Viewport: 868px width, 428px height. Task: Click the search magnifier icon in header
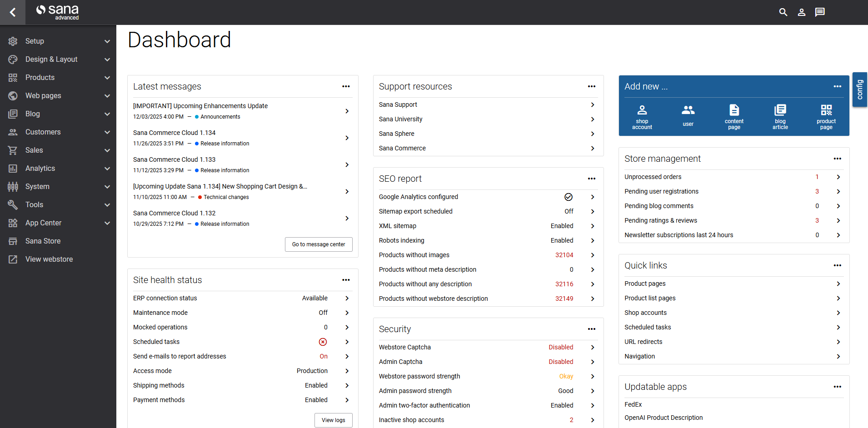click(x=783, y=12)
